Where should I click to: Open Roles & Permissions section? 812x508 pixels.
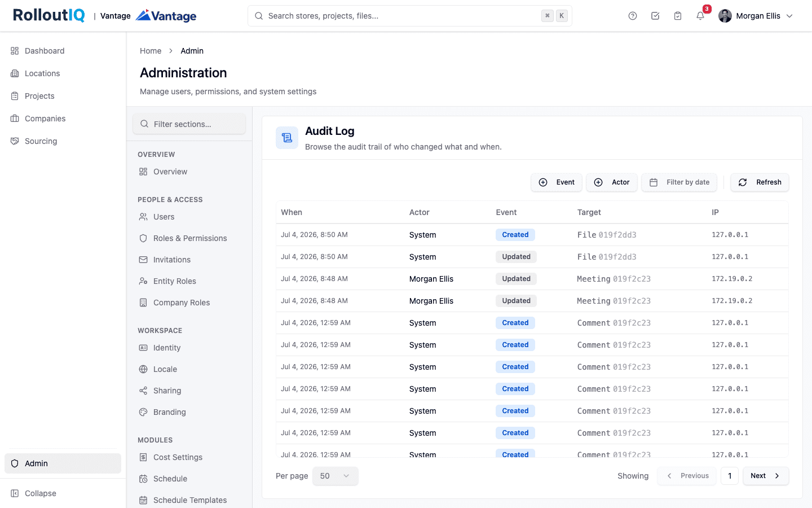point(189,238)
